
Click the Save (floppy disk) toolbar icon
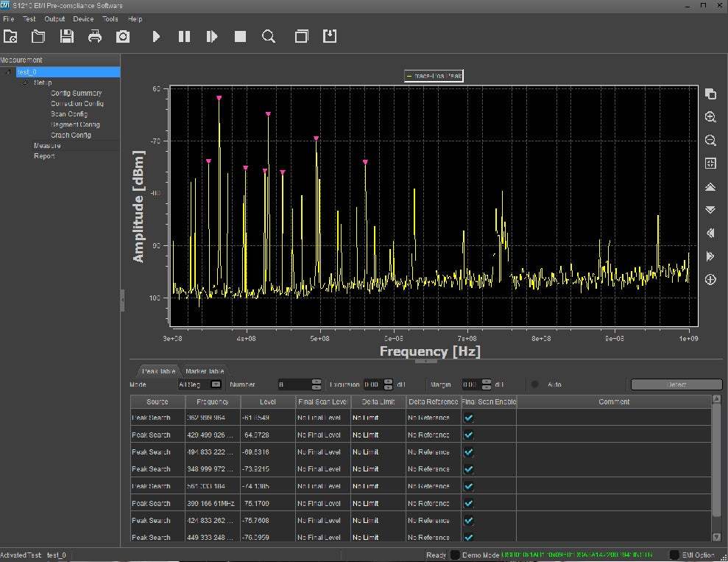(x=67, y=36)
